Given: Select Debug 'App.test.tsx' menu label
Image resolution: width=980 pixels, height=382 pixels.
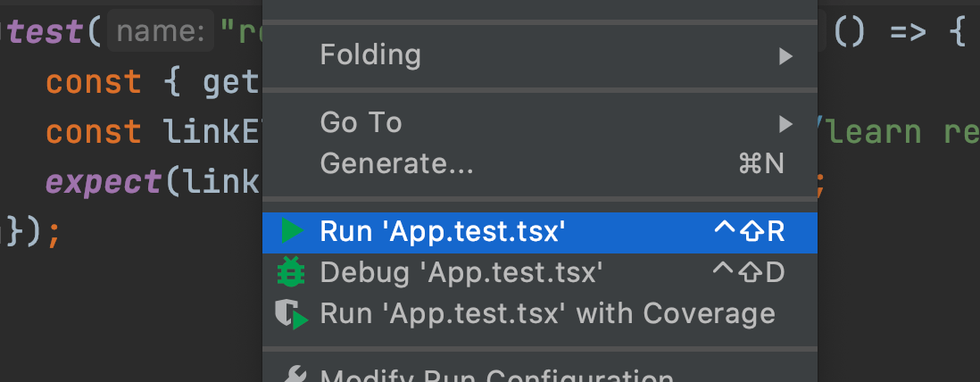Looking at the screenshot, I should point(461,271).
